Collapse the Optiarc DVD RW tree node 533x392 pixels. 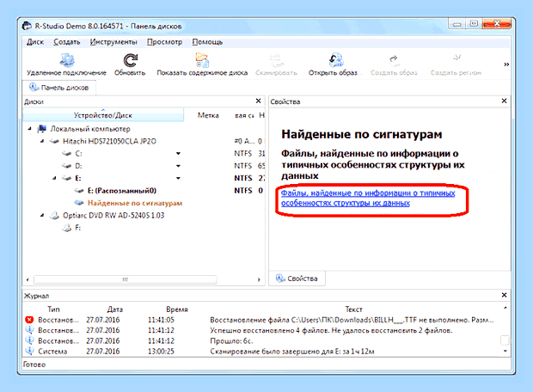pos(42,215)
